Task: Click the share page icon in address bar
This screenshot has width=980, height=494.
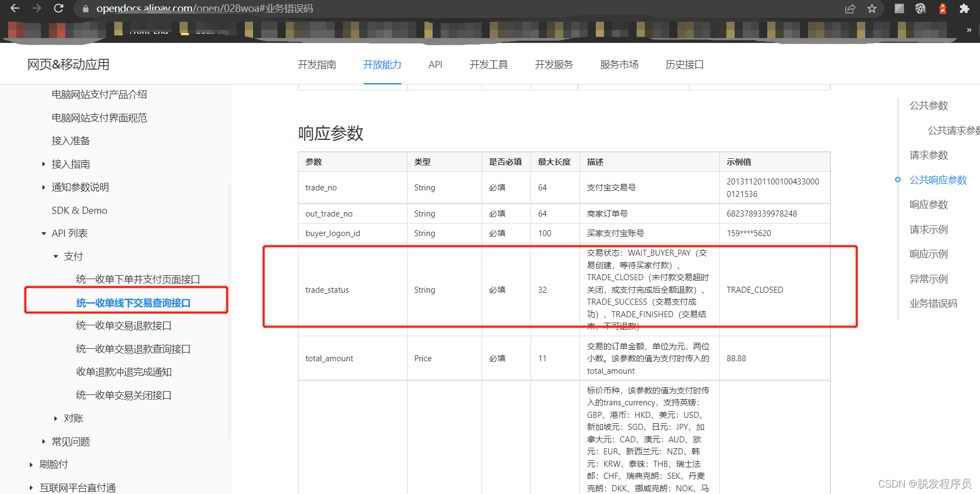Action: 850,9
